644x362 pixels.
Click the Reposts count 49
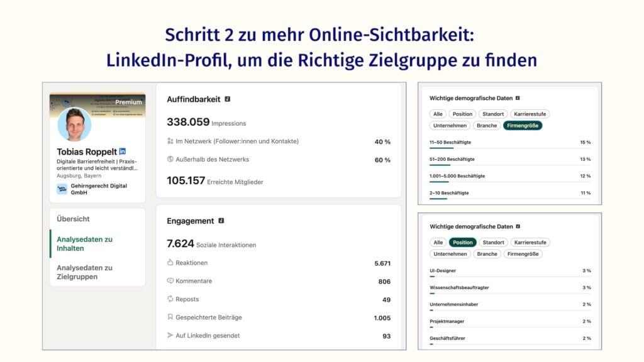coord(386,300)
